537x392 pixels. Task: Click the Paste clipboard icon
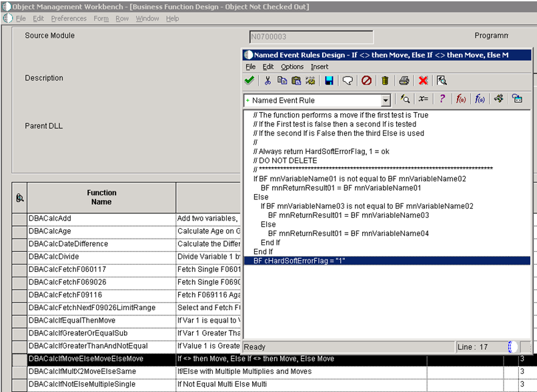point(296,81)
